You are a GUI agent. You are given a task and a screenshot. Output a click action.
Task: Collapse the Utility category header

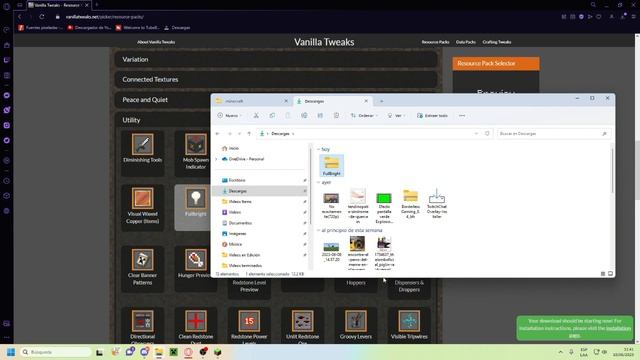coord(162,120)
